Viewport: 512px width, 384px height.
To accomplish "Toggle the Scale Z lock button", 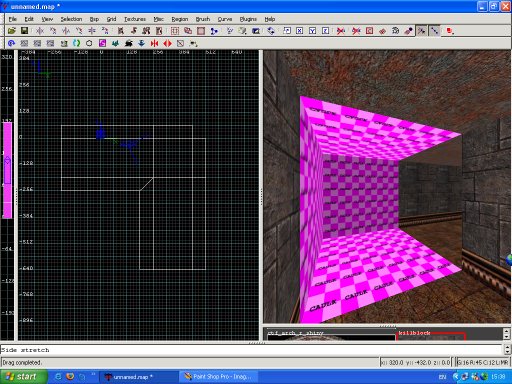I will [325, 31].
